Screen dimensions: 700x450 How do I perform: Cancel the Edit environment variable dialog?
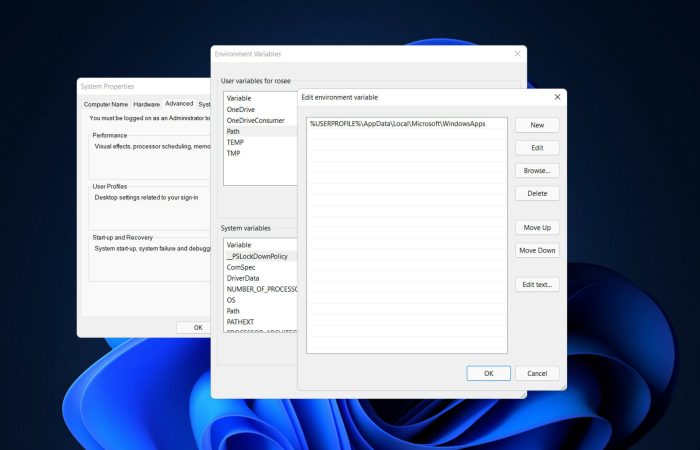pyautogui.click(x=537, y=373)
